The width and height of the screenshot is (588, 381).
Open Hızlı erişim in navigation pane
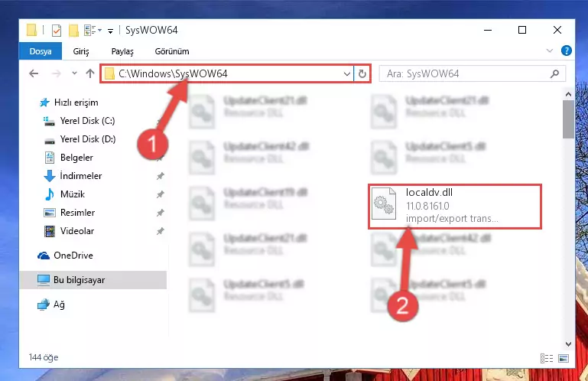point(76,103)
